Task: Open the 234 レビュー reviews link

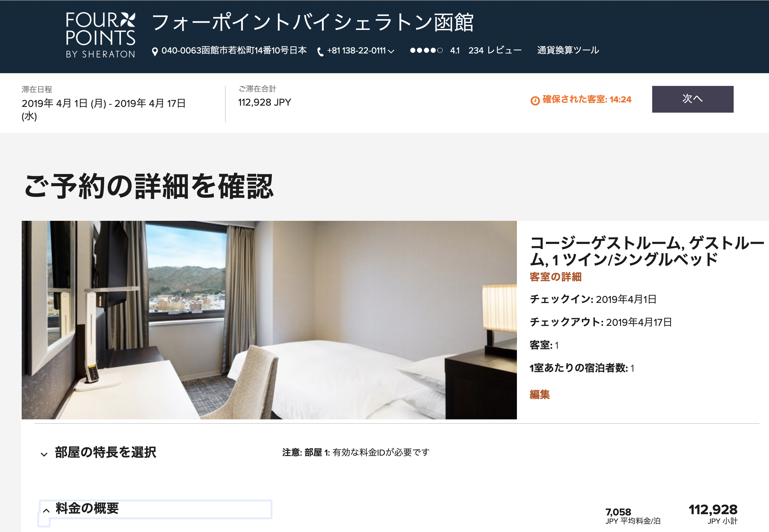Action: [x=495, y=50]
